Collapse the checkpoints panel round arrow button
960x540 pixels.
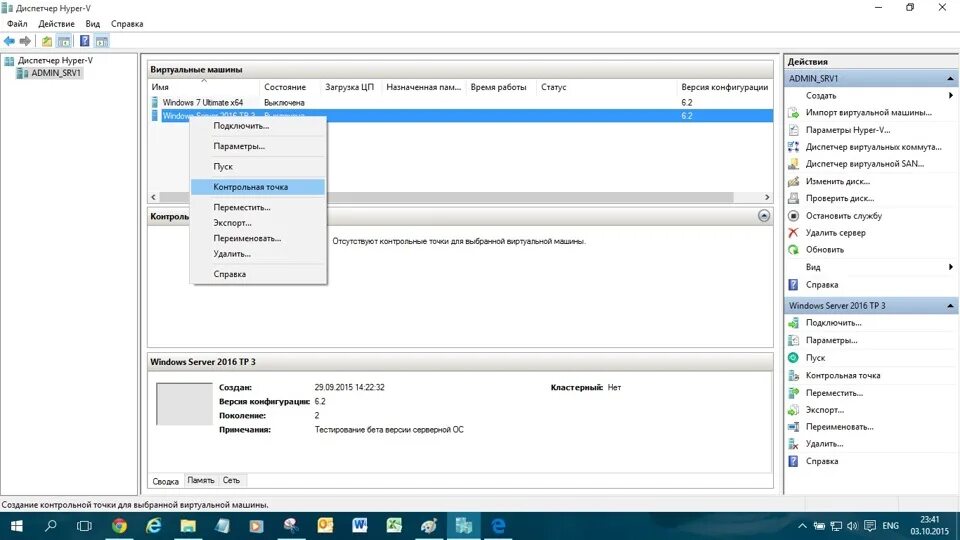pos(763,216)
